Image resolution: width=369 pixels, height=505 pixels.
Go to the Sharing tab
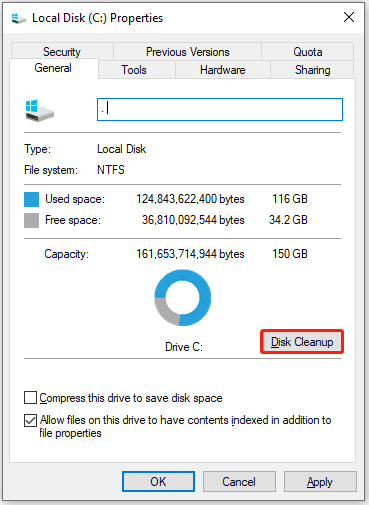(312, 69)
